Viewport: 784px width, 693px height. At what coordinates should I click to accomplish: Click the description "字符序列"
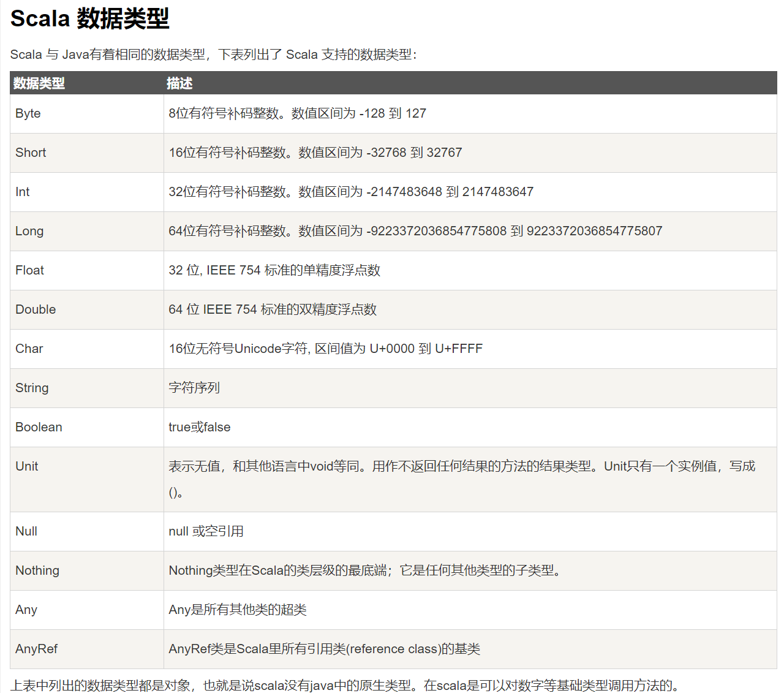194,388
